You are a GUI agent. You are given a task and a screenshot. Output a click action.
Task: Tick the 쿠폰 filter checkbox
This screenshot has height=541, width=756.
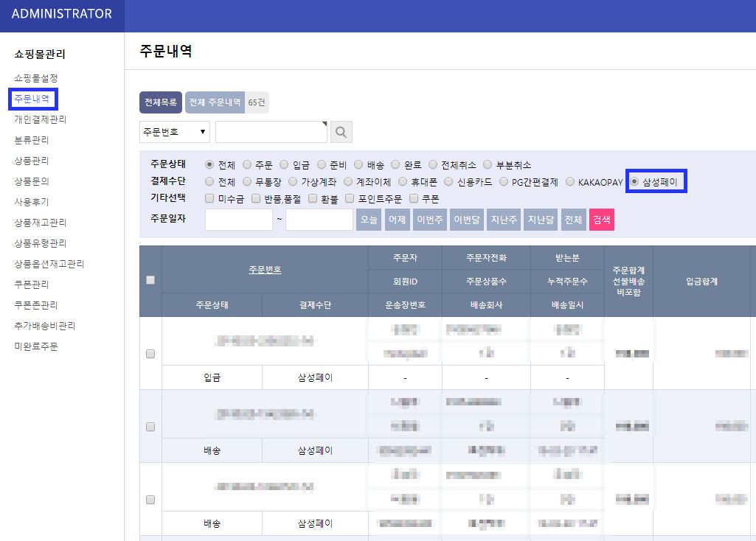click(414, 198)
